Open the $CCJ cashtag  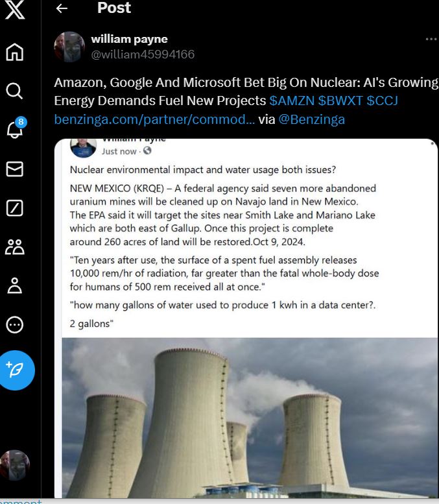383,101
